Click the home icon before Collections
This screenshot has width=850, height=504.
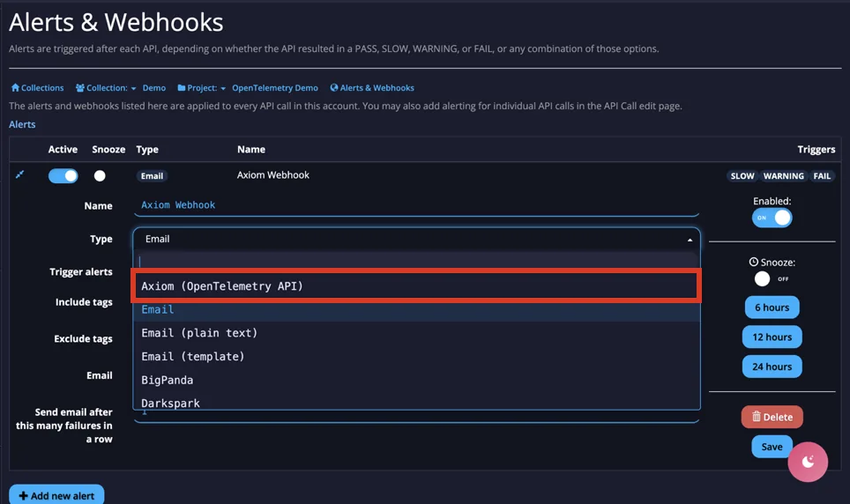[15, 88]
